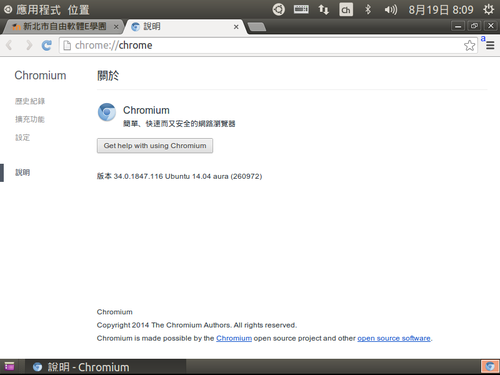Image resolution: width=500 pixels, height=375 pixels.
Task: Follow the Chromium open source project link
Action: click(234, 338)
